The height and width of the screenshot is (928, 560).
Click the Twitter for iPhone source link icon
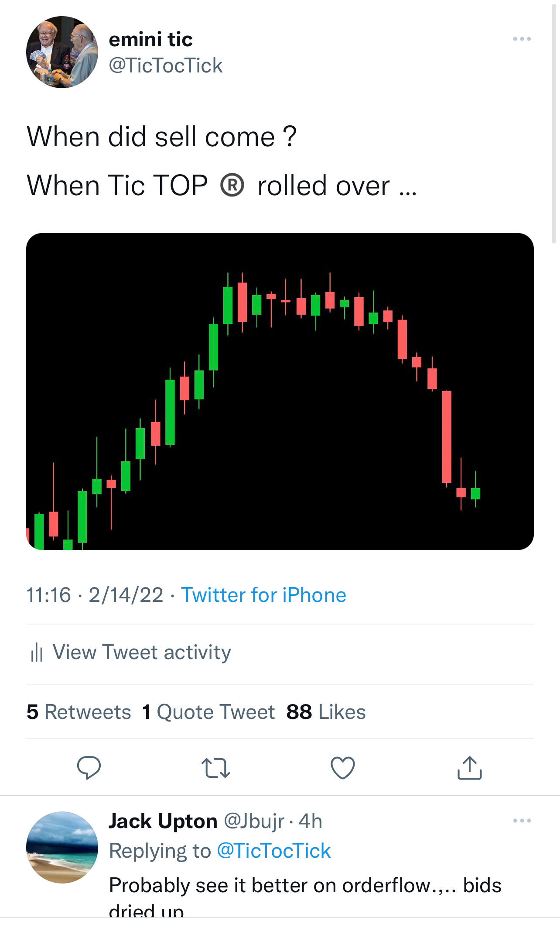coord(263,595)
